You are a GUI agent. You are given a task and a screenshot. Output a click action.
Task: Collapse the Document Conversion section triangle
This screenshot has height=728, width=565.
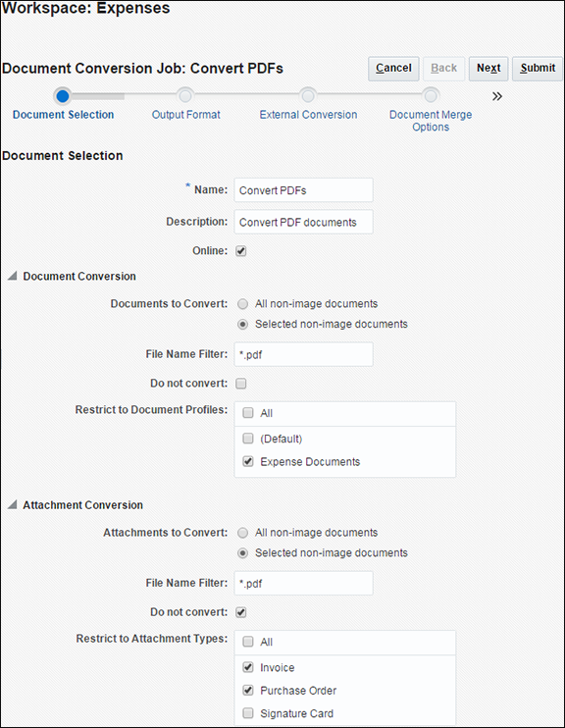point(13,276)
